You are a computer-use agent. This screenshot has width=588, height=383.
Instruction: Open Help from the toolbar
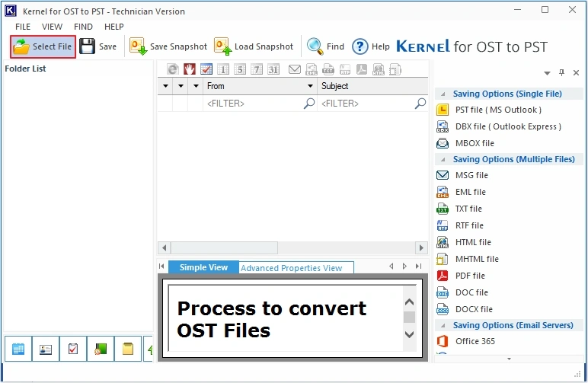[371, 46]
